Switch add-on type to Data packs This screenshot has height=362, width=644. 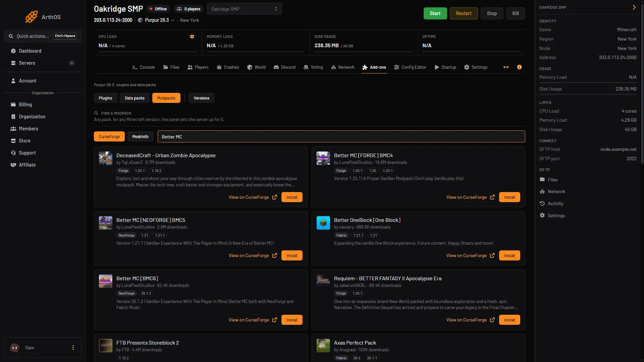(135, 98)
